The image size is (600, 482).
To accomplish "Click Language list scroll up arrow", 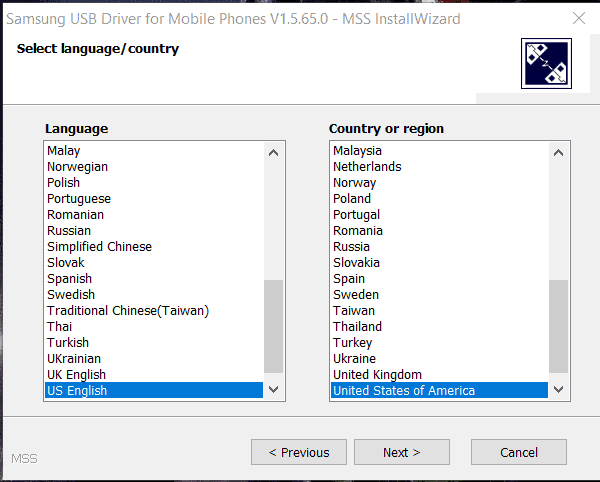I will click(273, 153).
